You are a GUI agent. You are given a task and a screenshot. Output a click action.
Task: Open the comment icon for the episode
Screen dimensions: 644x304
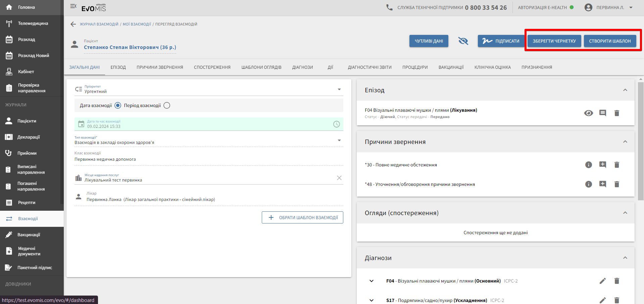coord(603,113)
